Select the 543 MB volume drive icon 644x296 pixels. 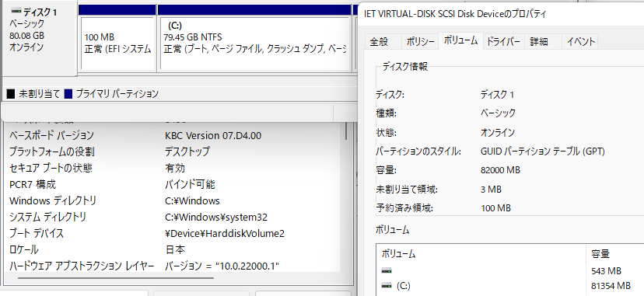coord(387,270)
